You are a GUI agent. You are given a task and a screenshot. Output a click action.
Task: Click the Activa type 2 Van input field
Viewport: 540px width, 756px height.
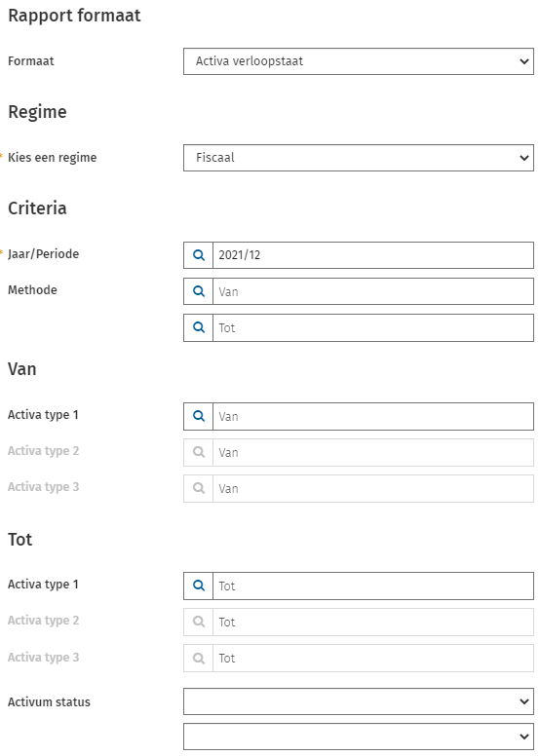[373, 452]
